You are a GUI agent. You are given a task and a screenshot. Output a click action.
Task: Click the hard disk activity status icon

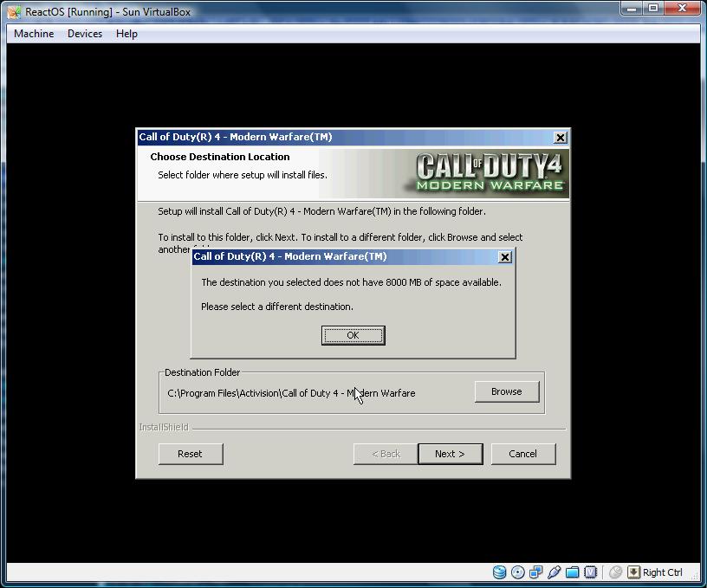tap(499, 572)
